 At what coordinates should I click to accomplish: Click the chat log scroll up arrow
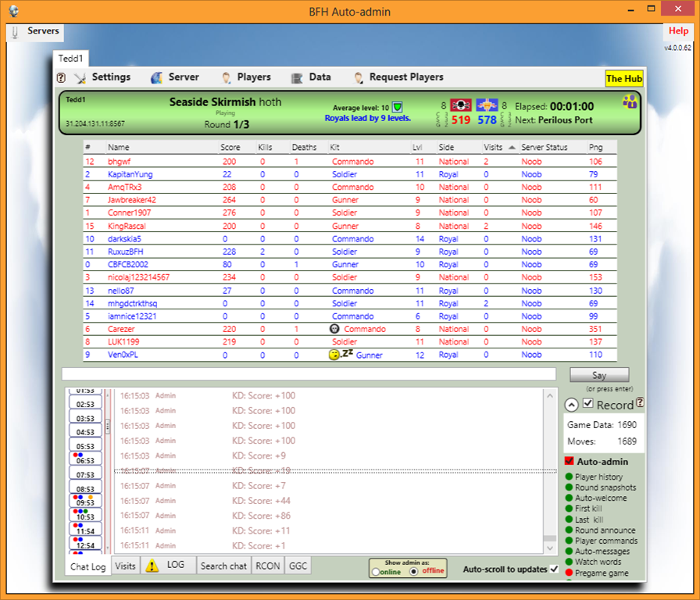pyautogui.click(x=549, y=395)
